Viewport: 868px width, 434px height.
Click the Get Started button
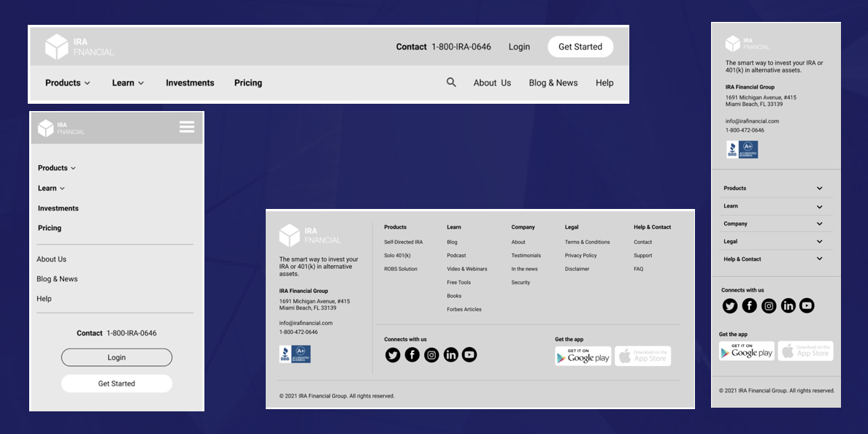coord(580,46)
